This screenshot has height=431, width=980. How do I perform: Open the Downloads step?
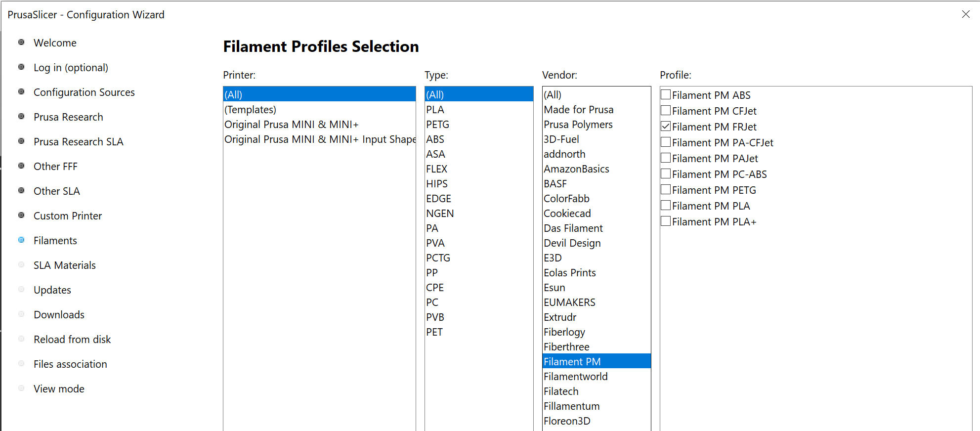59,315
